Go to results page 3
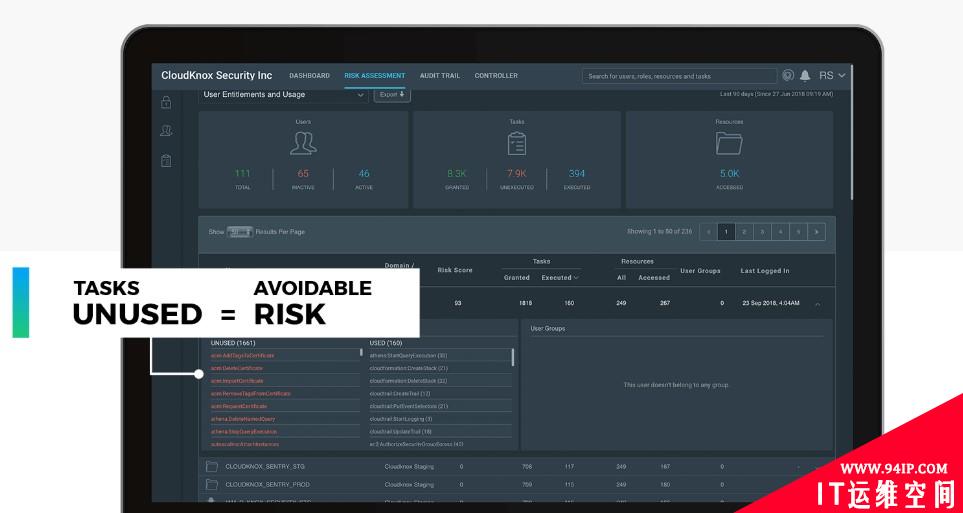This screenshot has height=513, width=963. (x=762, y=232)
